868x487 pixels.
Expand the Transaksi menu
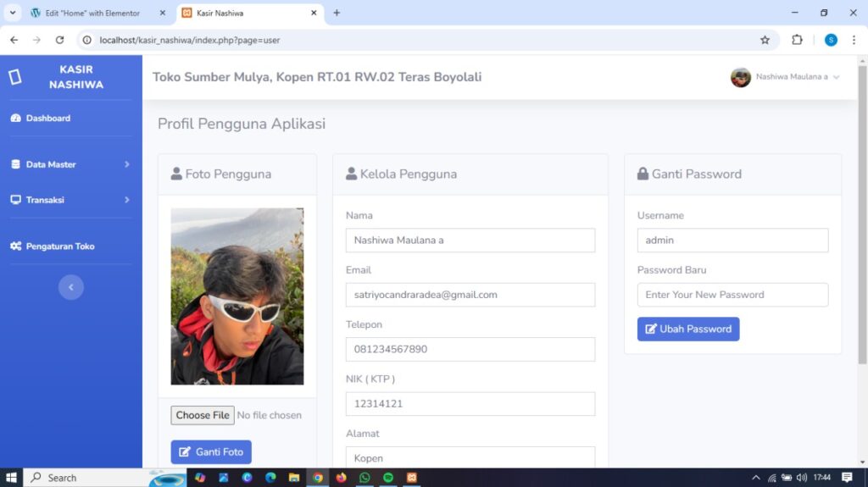tap(71, 200)
